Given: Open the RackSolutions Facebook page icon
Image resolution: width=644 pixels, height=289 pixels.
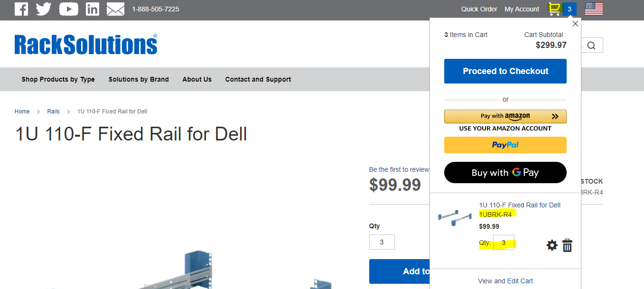Looking at the screenshot, I should pos(21,9).
